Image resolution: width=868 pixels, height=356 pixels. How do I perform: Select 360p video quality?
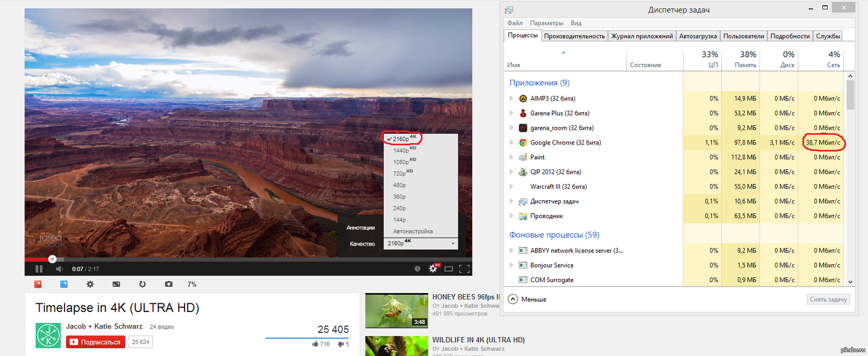[421, 196]
